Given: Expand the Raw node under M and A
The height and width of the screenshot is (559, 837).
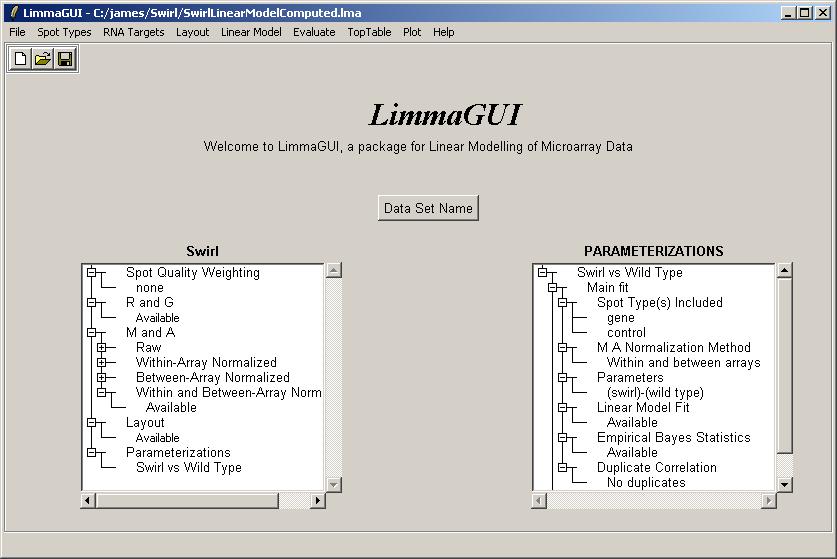Looking at the screenshot, I should 102,348.
